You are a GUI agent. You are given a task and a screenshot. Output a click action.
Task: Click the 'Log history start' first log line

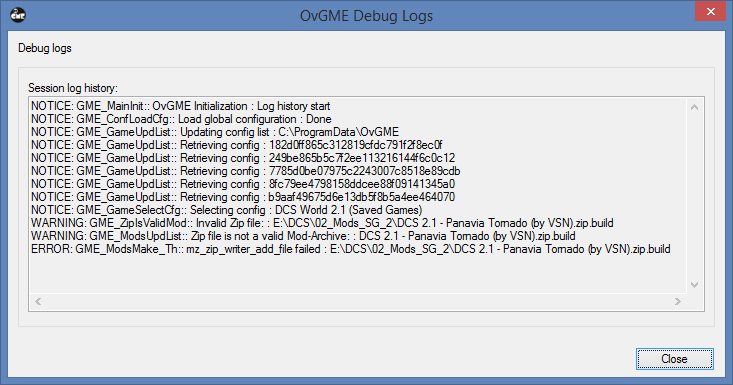coord(180,106)
